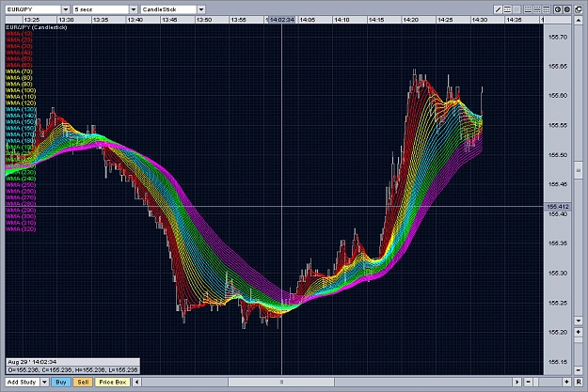
Task: Click the 155.70 price axis label
Action: (x=558, y=37)
